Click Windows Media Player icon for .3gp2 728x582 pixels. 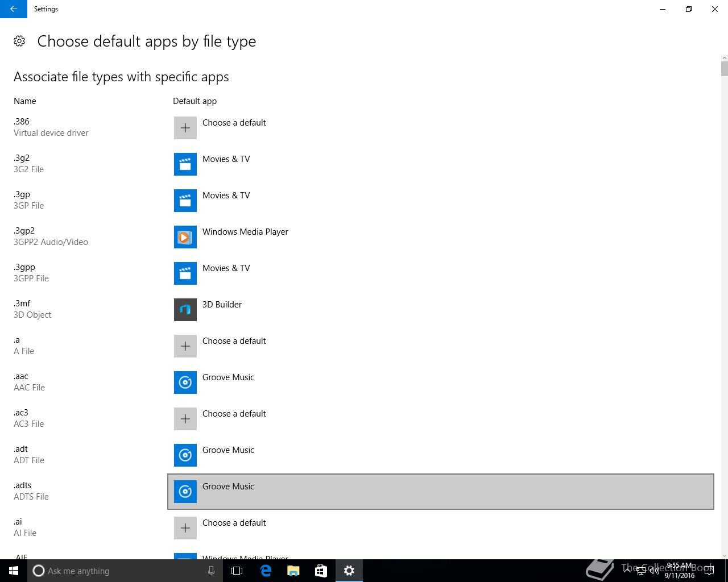click(x=185, y=237)
